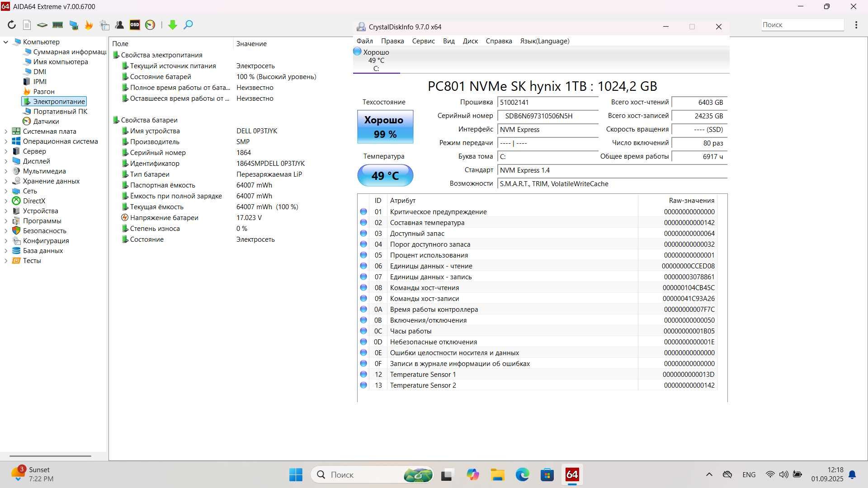Open the notification bell in the tray
This screenshot has height=488, width=868.
coord(852,474)
